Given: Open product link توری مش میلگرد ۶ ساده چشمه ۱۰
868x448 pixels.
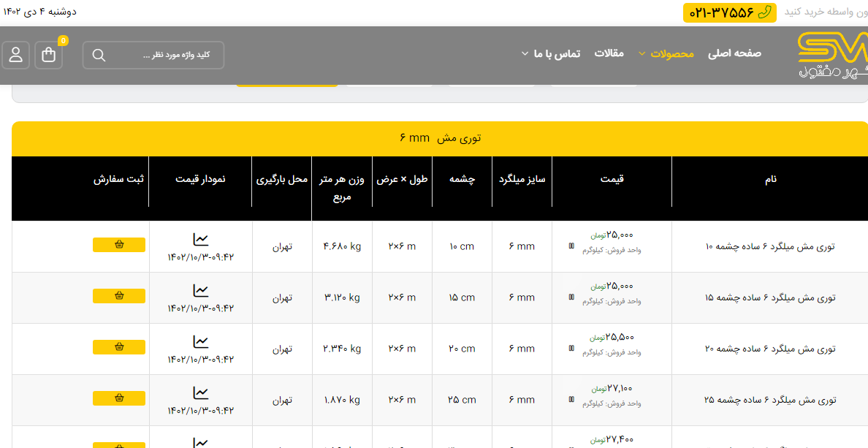Looking at the screenshot, I should (x=770, y=246).
